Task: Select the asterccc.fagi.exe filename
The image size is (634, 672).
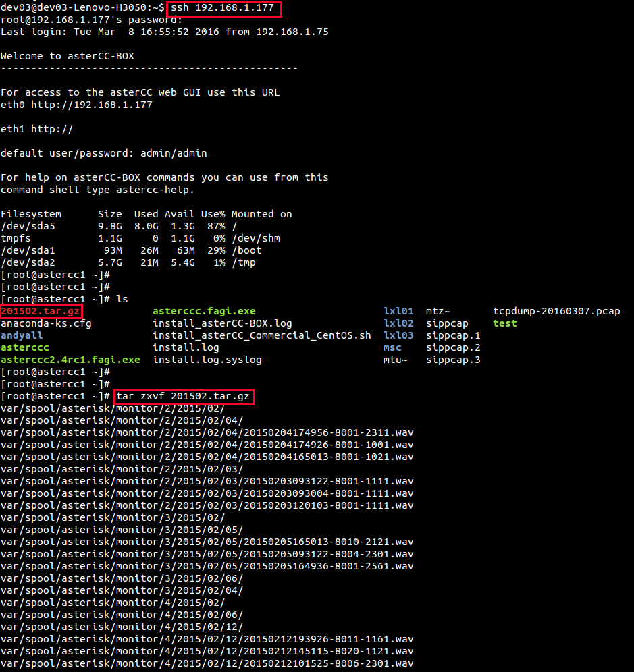Action: pos(204,311)
